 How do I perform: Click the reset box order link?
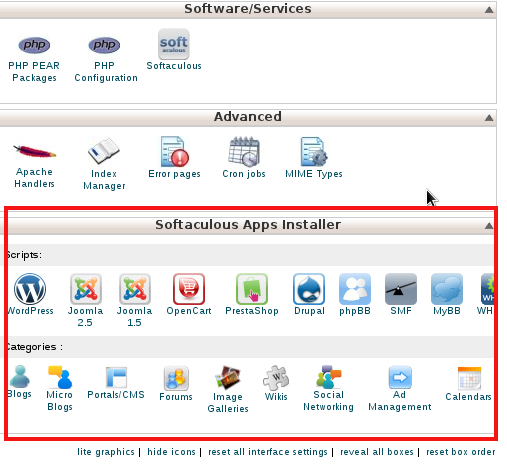pyautogui.click(x=461, y=452)
